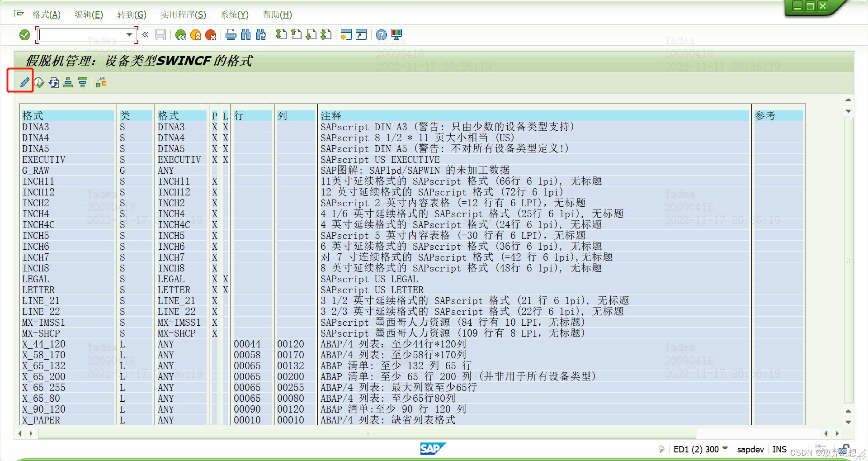The width and height of the screenshot is (868, 461).
Task: Go back with the green Back icon
Action: [x=181, y=35]
